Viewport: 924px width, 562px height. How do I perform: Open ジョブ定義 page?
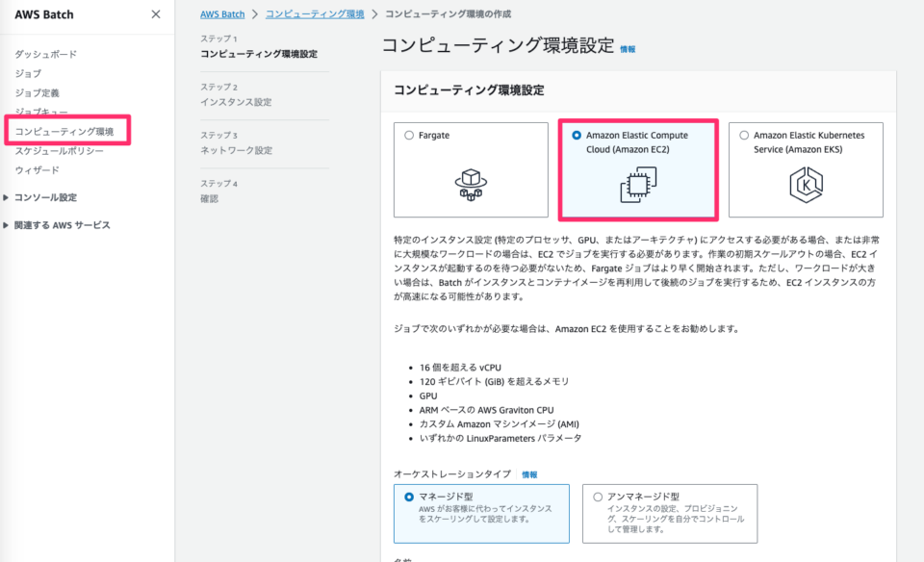pos(38,93)
